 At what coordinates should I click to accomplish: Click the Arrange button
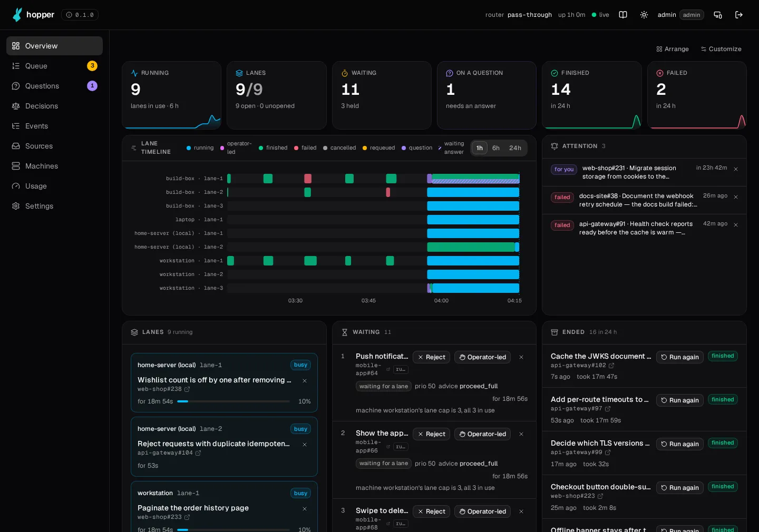click(673, 49)
